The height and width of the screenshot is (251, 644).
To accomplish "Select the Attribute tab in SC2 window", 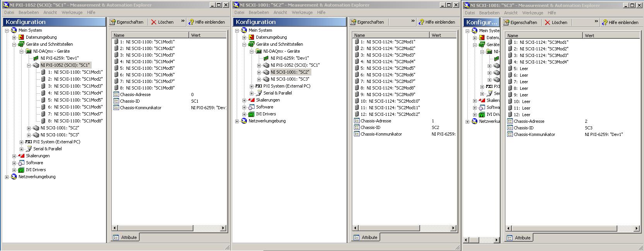I will 366,237.
